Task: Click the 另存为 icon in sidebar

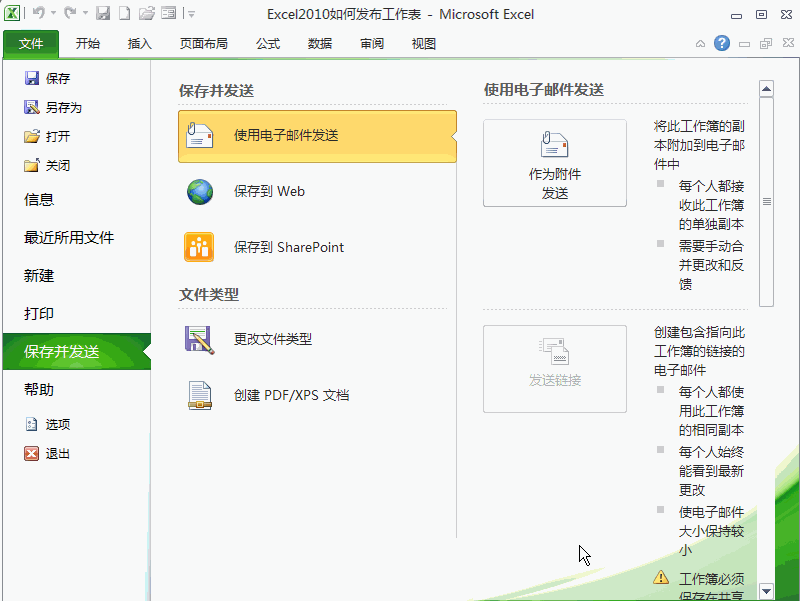Action: pyautogui.click(x=32, y=107)
